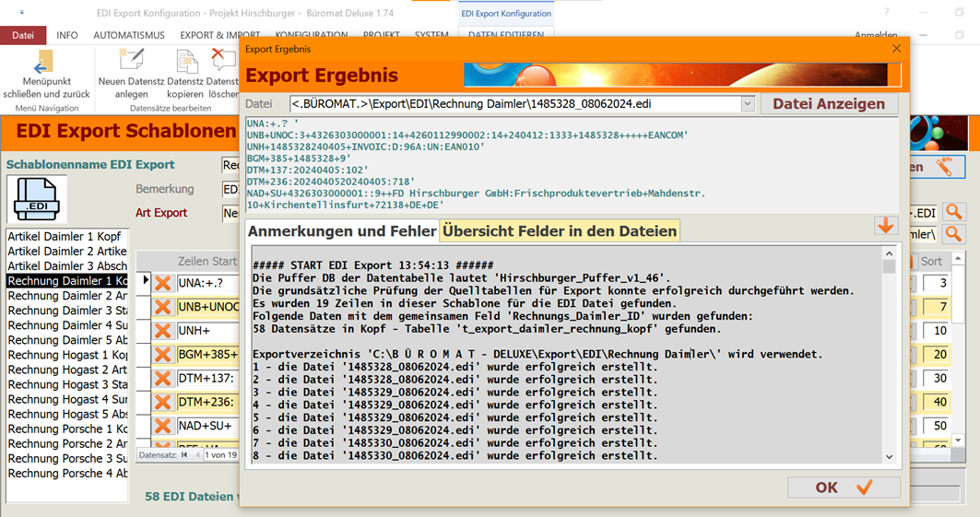980x517 pixels.
Task: Confirm dialog with the OK button
Action: pos(844,488)
